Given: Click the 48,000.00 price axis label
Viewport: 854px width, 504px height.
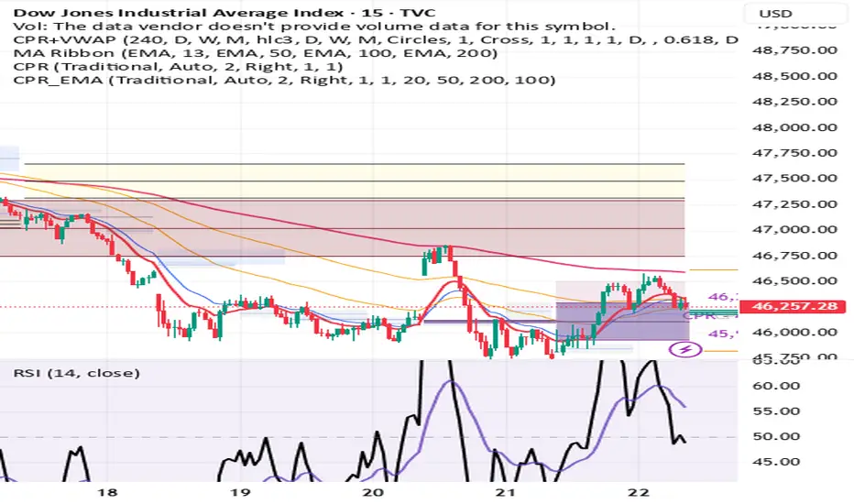Looking at the screenshot, I should (794, 127).
